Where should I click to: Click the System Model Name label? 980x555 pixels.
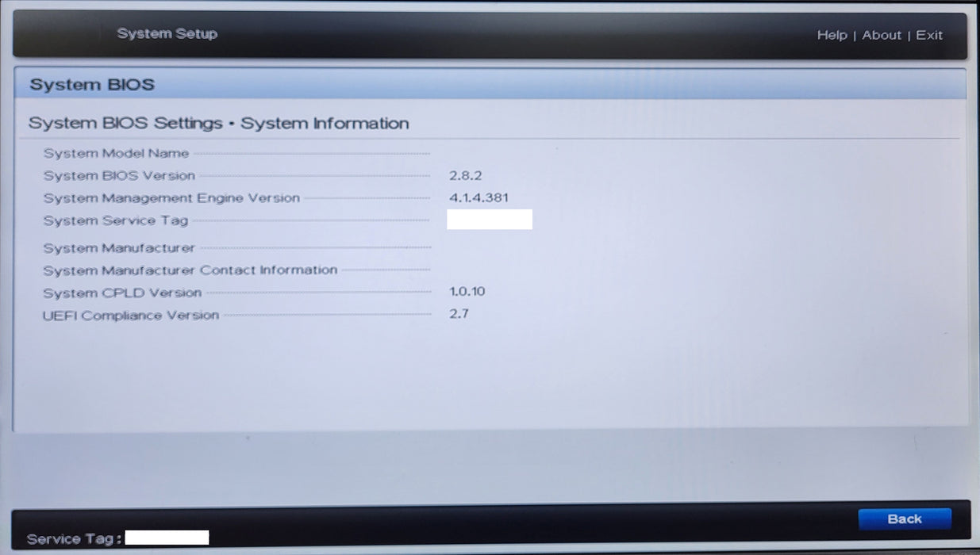(116, 153)
